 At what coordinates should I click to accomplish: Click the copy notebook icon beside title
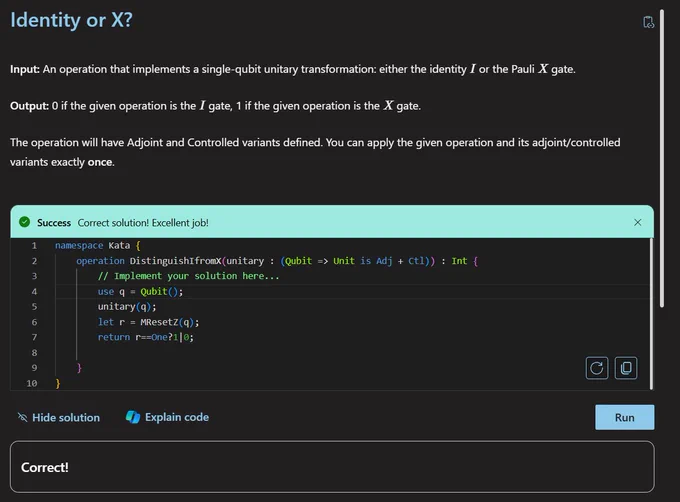[648, 22]
